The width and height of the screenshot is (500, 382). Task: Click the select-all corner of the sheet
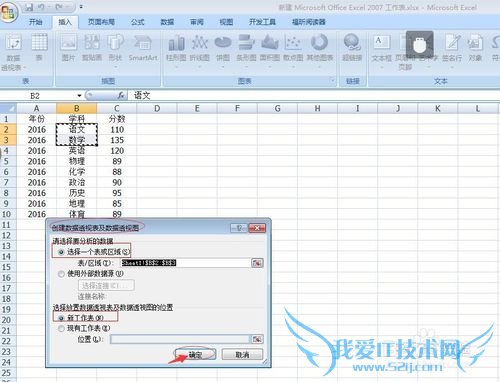pos(8,108)
